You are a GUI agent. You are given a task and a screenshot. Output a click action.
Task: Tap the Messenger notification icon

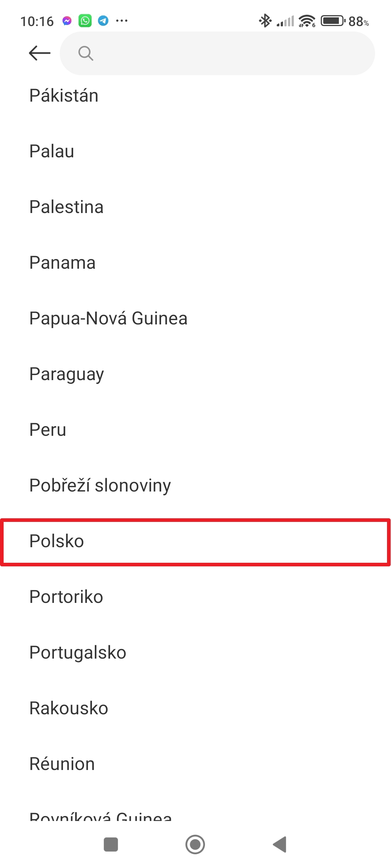coord(67,21)
